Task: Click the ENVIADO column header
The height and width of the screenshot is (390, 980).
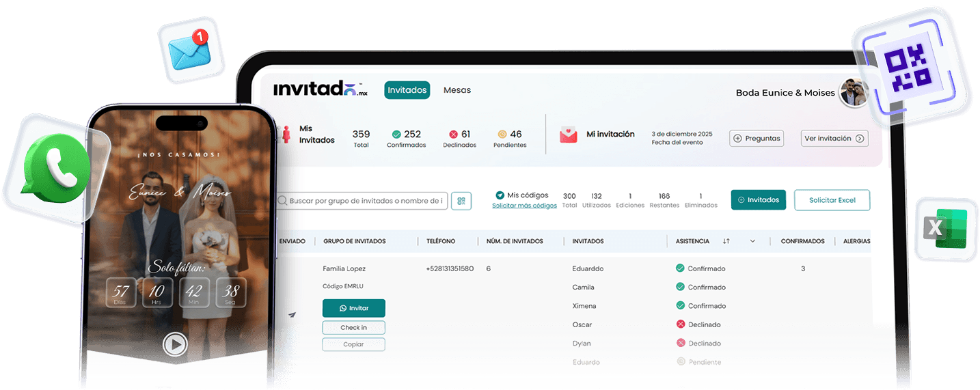Action: 292,241
